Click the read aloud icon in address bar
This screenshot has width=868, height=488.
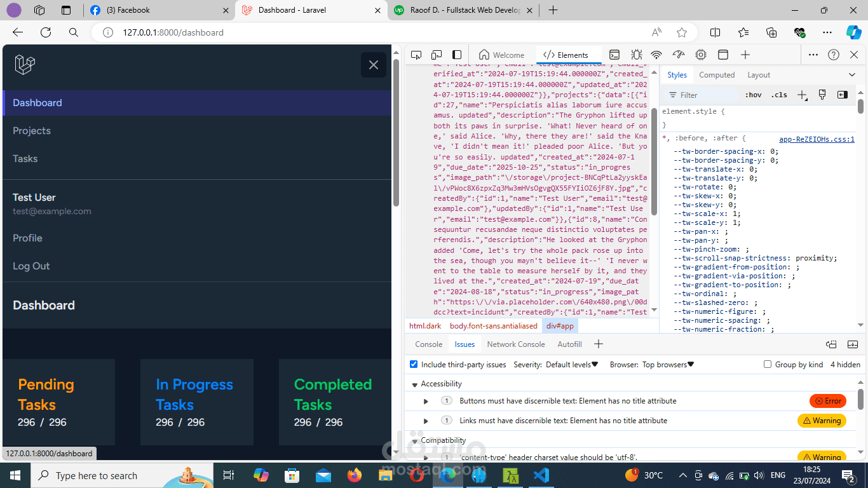[x=656, y=32]
